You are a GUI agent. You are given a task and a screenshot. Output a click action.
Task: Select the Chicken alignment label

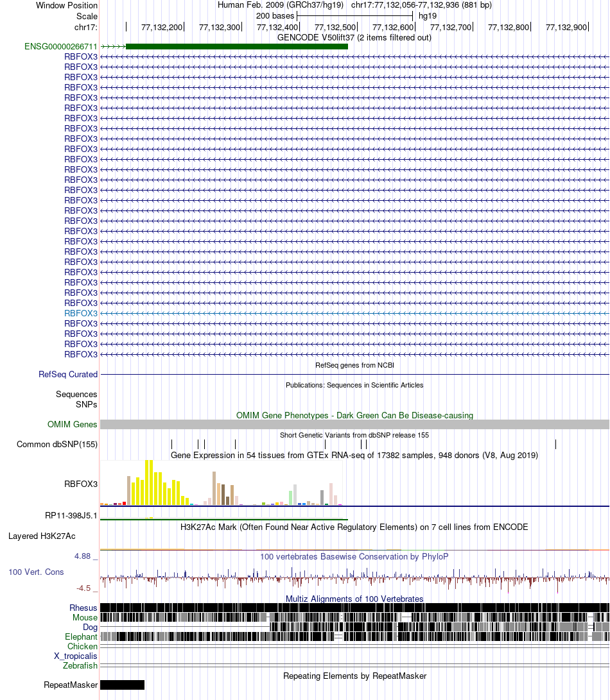point(82,647)
